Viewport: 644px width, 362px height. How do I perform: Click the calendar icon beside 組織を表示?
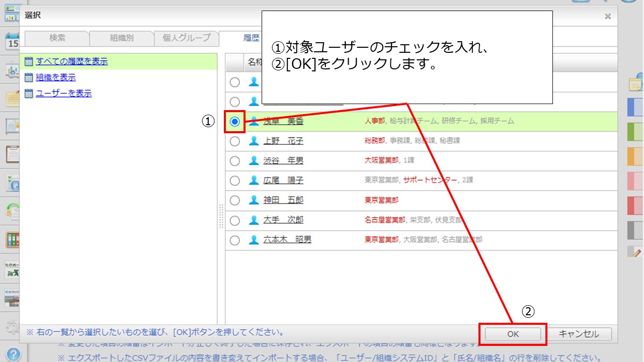point(29,77)
